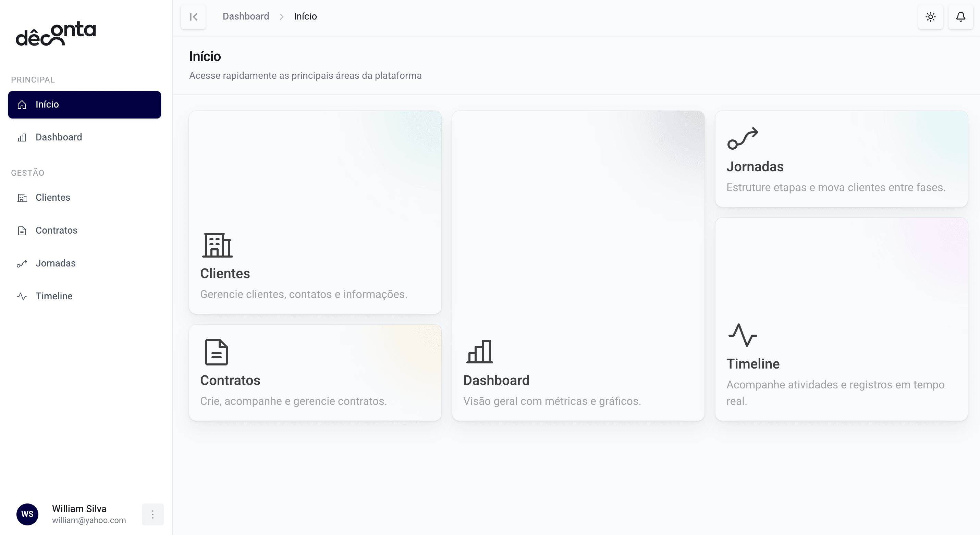Open the Contratos card

(315, 372)
